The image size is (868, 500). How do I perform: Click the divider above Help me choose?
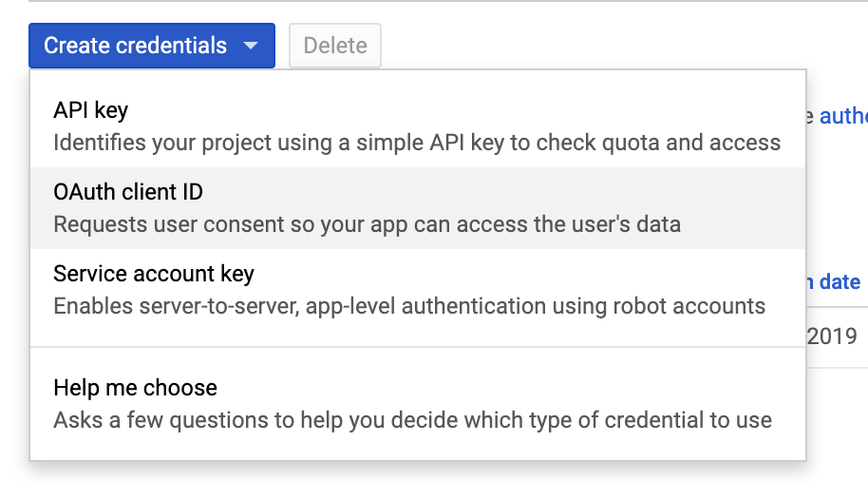[418, 347]
